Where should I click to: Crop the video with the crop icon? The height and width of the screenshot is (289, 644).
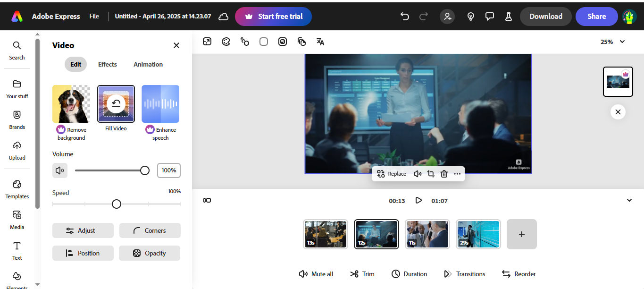click(431, 174)
